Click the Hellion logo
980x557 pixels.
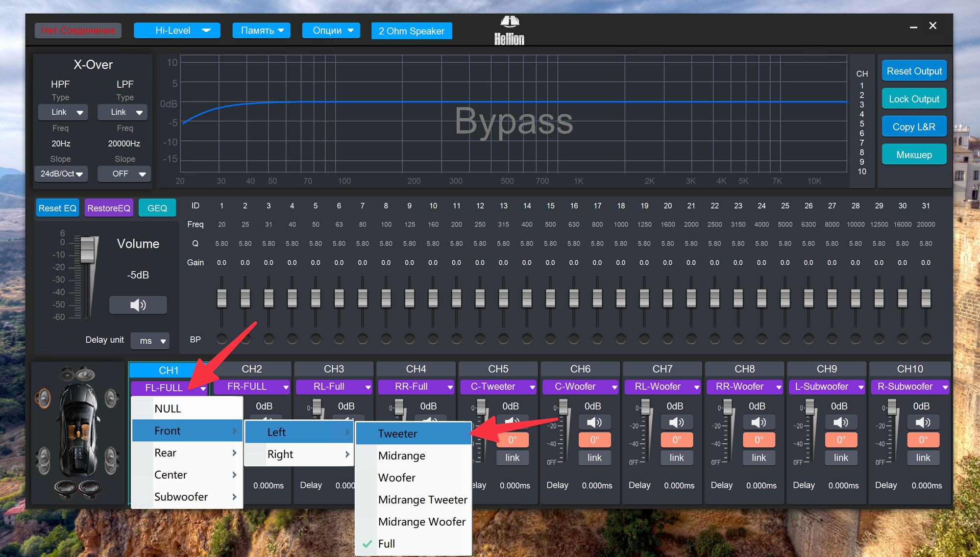(x=509, y=30)
